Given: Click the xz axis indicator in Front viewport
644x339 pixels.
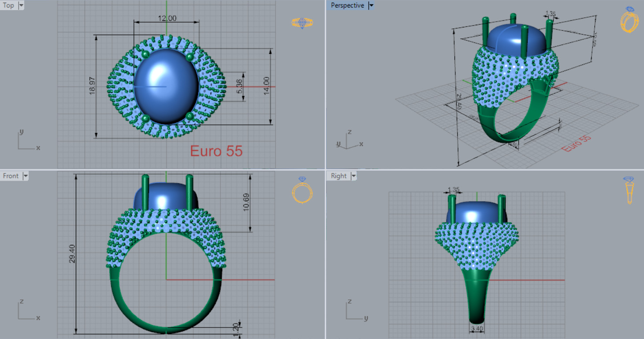Looking at the screenshot, I should (29, 310).
